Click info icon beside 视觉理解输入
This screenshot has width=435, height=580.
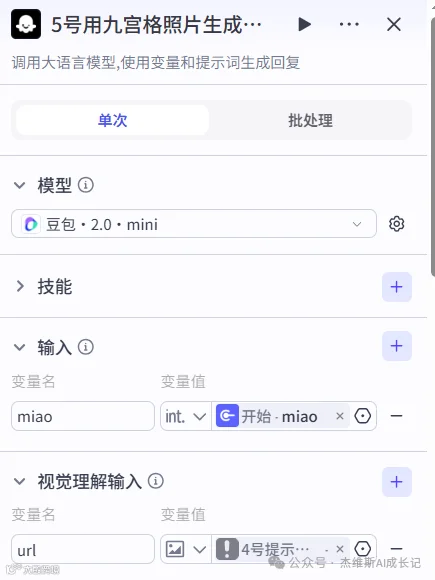click(x=156, y=481)
